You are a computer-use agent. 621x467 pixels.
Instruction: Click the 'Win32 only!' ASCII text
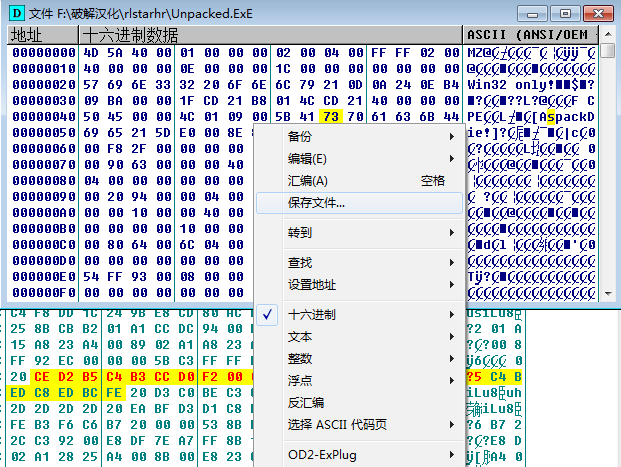[511, 85]
